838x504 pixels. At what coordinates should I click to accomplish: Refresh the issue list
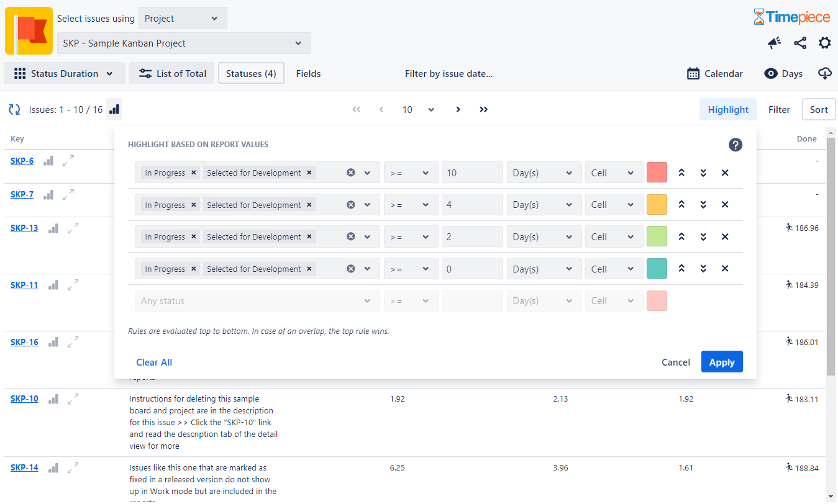click(x=14, y=110)
